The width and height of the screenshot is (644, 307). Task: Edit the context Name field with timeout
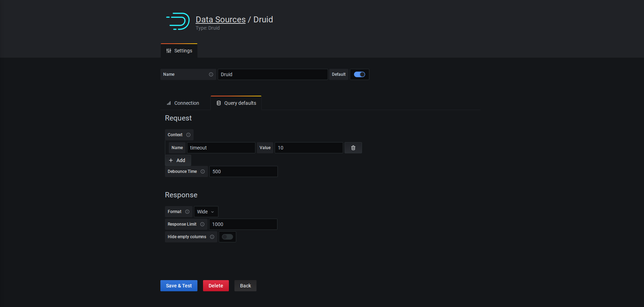(221, 148)
